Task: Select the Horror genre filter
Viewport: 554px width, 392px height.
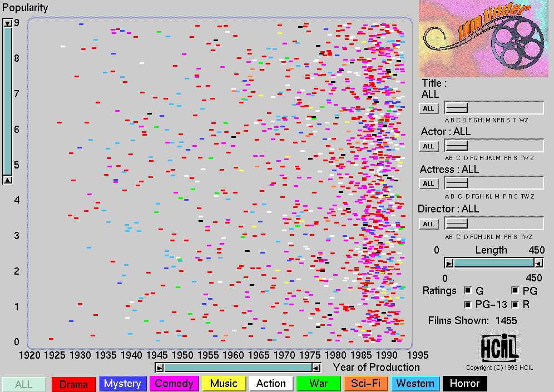Action: click(x=464, y=384)
